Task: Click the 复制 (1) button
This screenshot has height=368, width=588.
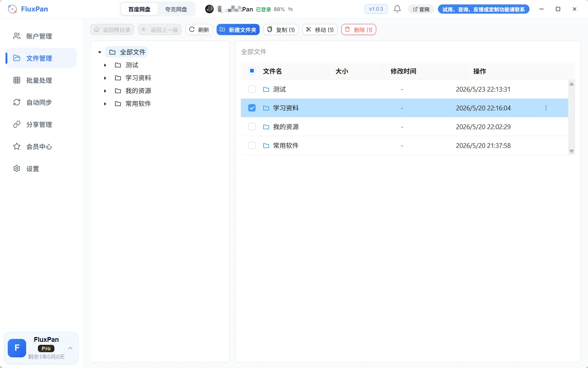Action: [x=281, y=30]
